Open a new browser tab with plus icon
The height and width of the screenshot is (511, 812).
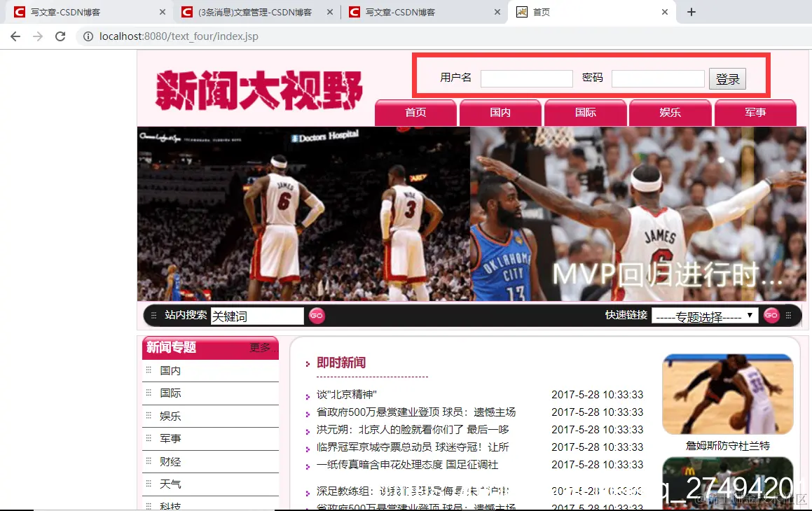point(691,12)
